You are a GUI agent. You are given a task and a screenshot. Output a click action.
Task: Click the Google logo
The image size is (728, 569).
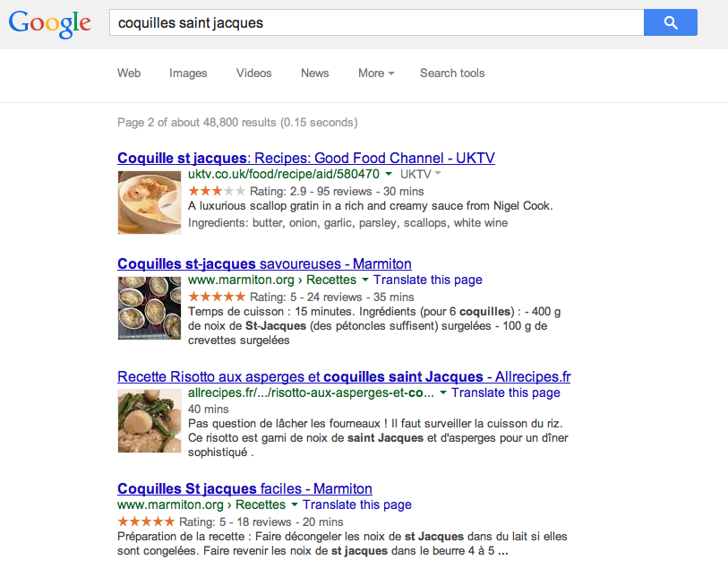(x=50, y=23)
